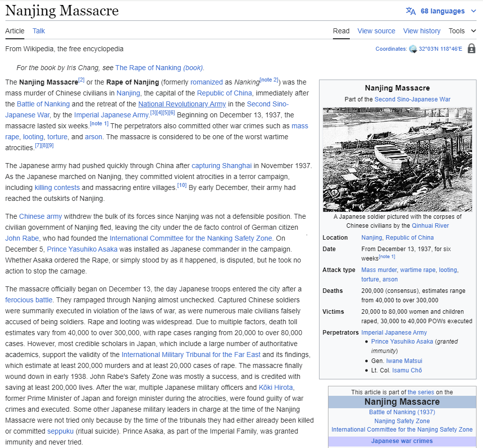Open wartime rape link in infobox
Image resolution: width=483 pixels, height=448 pixels.
coord(418,270)
